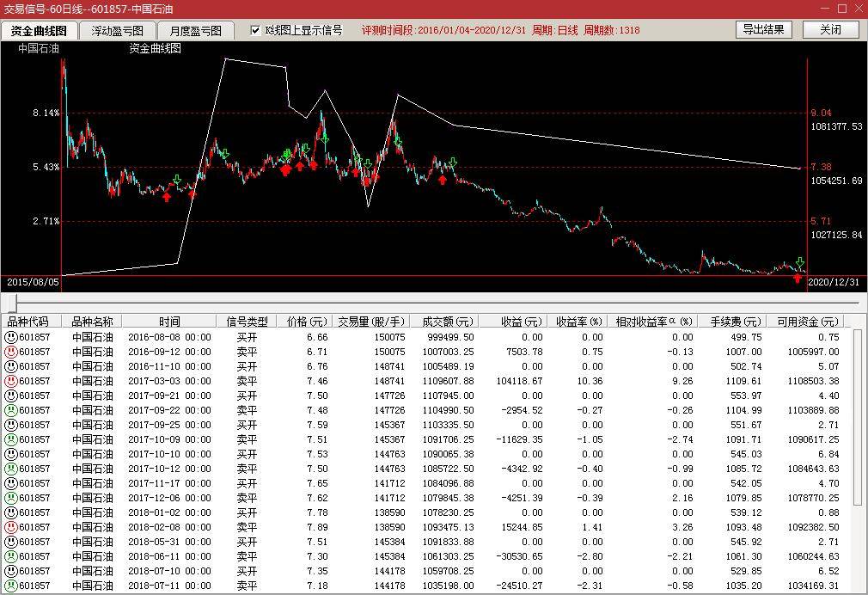868x595 pixels.
Task: Click the green sad icon of 2018-07-11 row
Action: [10, 586]
